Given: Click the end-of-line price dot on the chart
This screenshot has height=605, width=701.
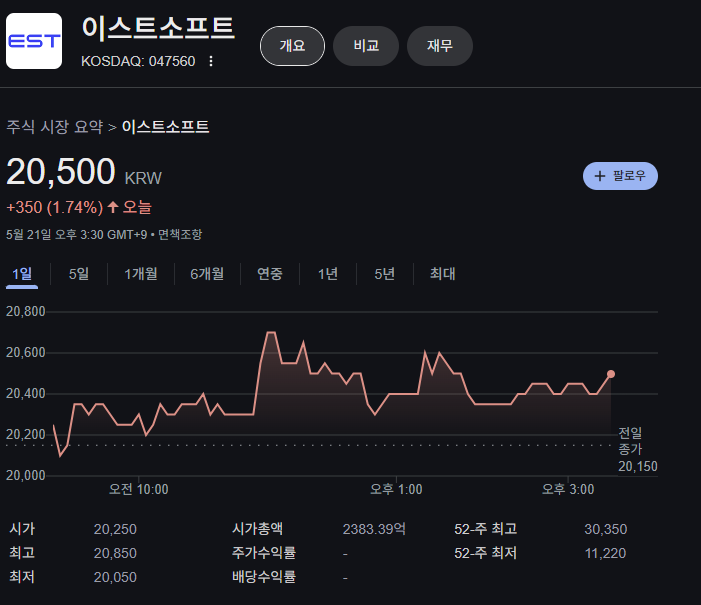Looking at the screenshot, I should [611, 374].
